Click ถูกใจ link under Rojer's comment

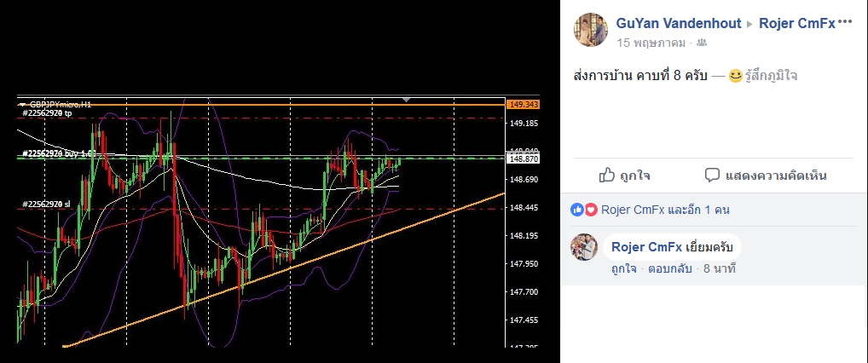(x=624, y=269)
